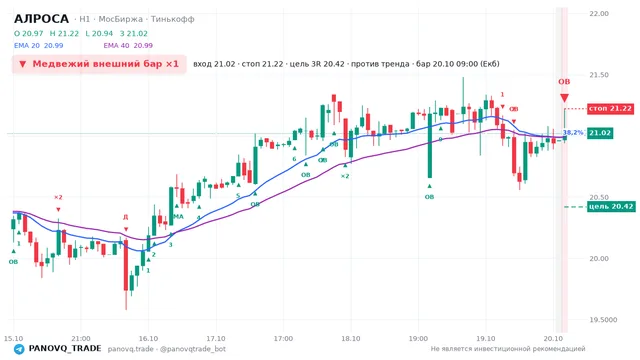The image size is (640, 360).
Task: Select the red "Д" marker above candle
Action: click(126, 217)
